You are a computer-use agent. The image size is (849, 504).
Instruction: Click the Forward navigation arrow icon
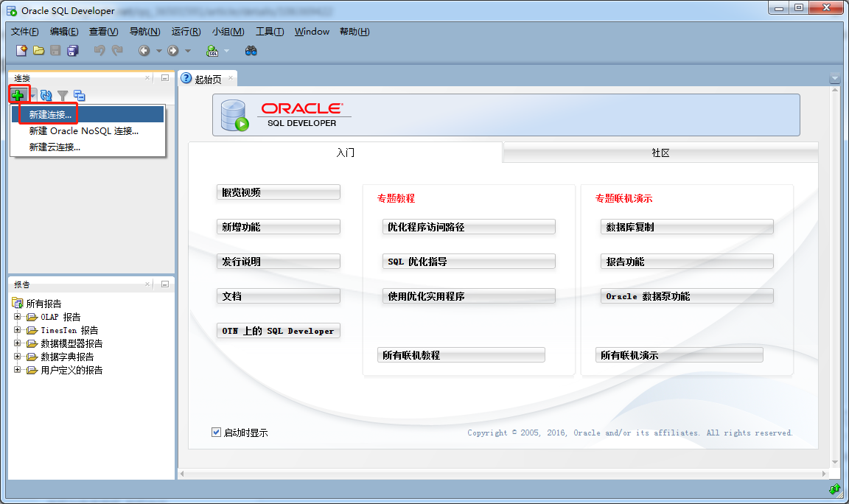(172, 50)
